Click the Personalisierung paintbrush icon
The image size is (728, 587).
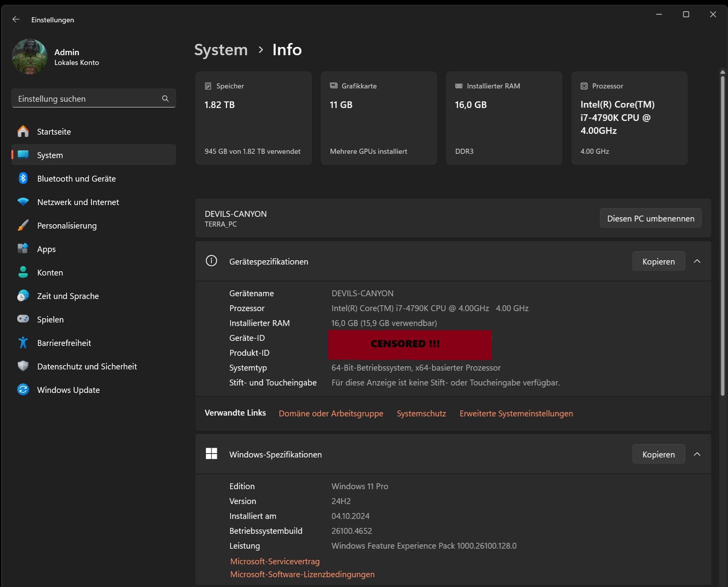click(23, 225)
